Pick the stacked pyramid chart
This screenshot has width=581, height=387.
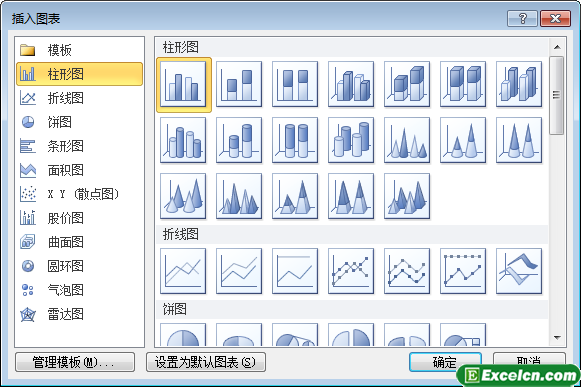click(295, 196)
